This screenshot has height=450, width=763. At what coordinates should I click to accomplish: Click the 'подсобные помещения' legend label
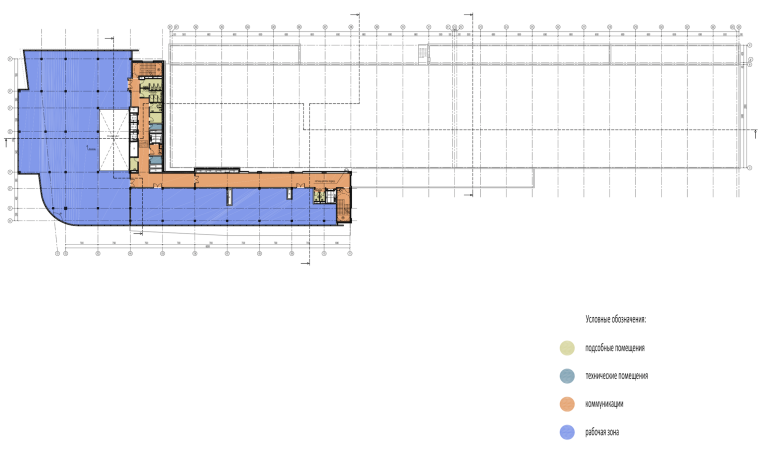(x=615, y=348)
